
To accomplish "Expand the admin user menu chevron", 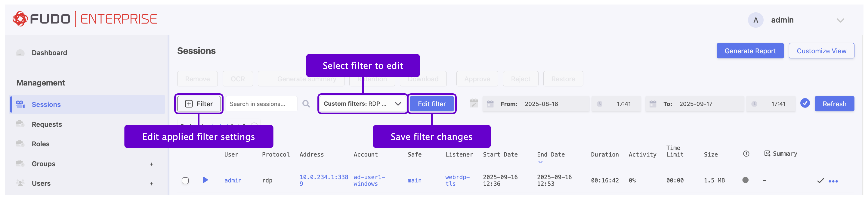I will coord(840,20).
